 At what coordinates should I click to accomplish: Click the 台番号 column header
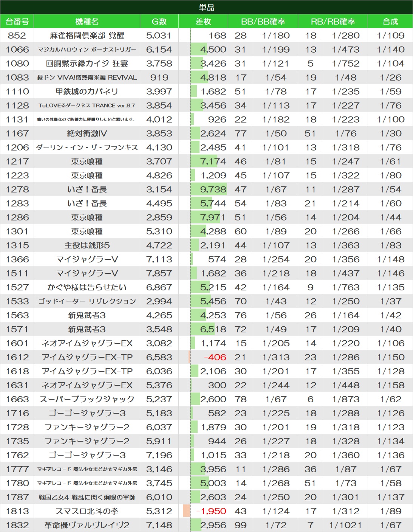[x=17, y=22]
